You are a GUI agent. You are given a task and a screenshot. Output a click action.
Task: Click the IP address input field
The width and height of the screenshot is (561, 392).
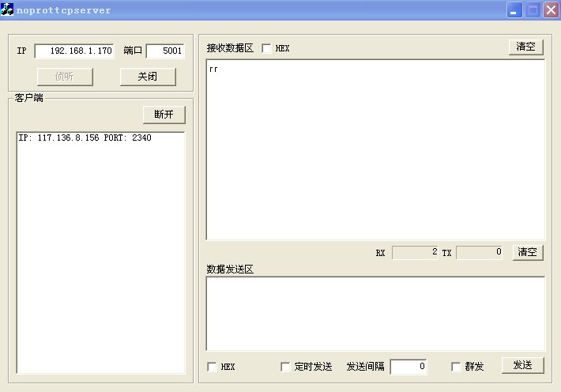[74, 51]
